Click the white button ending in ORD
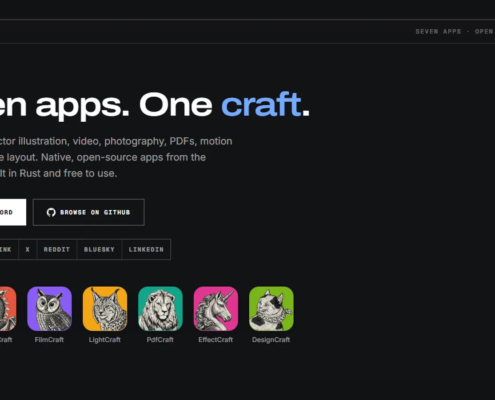This screenshot has width=495, height=400. coord(13,212)
